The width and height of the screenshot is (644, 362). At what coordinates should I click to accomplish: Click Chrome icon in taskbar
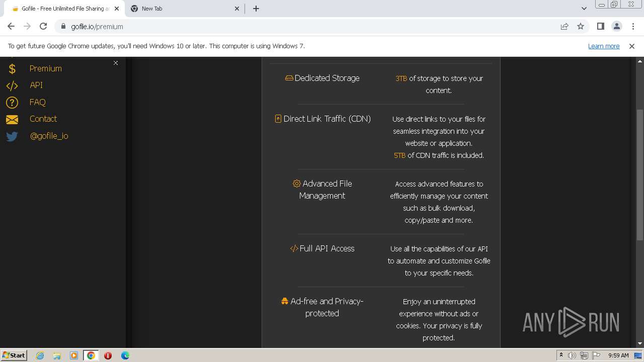click(91, 355)
